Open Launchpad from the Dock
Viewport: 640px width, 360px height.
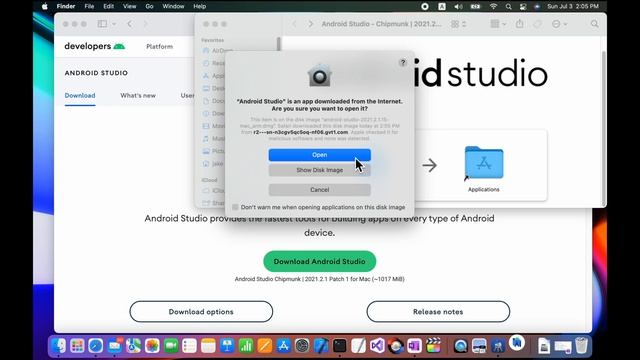point(77,346)
